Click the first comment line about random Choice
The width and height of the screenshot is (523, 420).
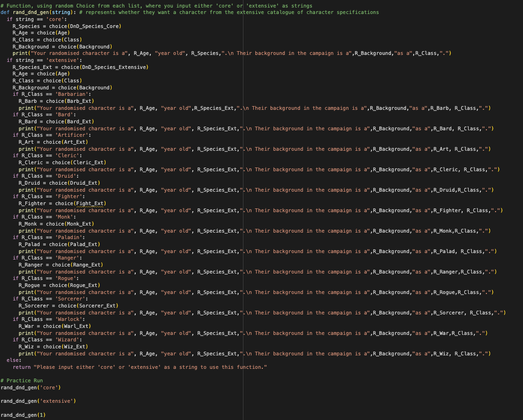[156, 6]
